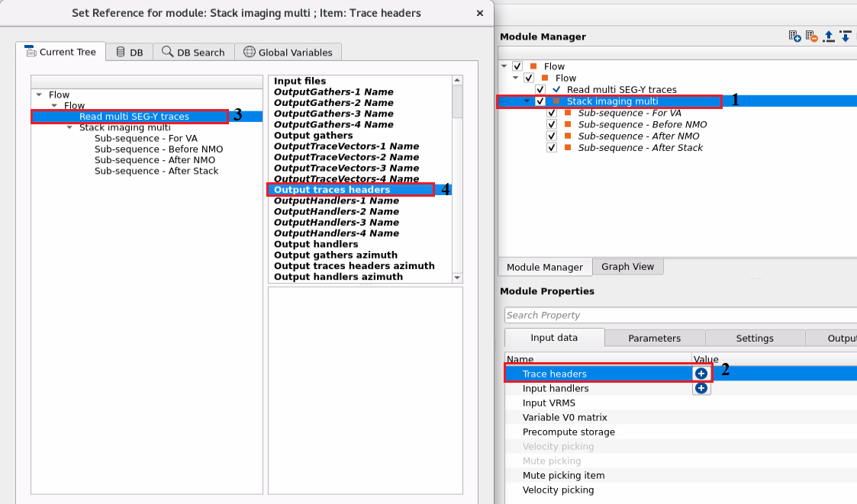857x504 pixels.
Task: Open the Global Variables tab
Action: [x=288, y=52]
